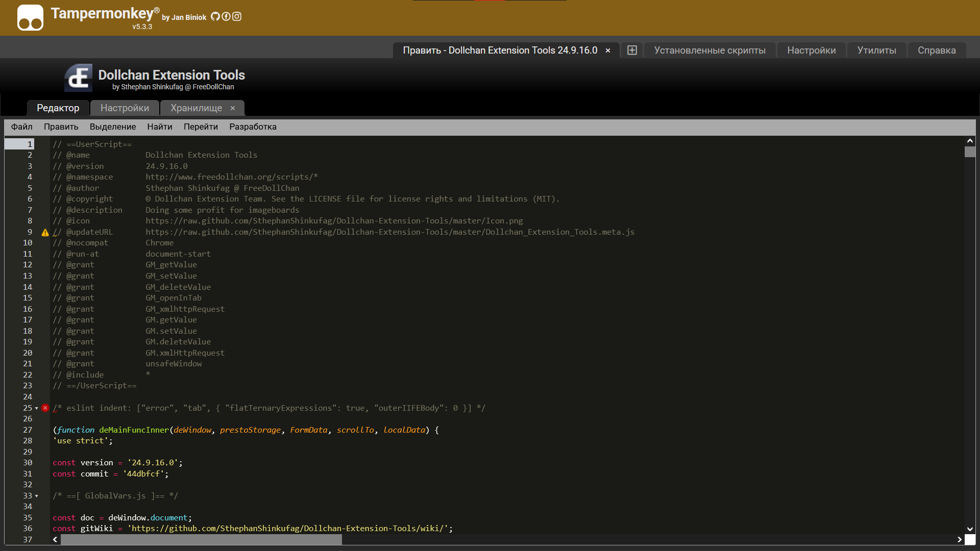The height and width of the screenshot is (551, 980).
Task: Collapse the code fold arrow at line 33
Action: (36, 496)
